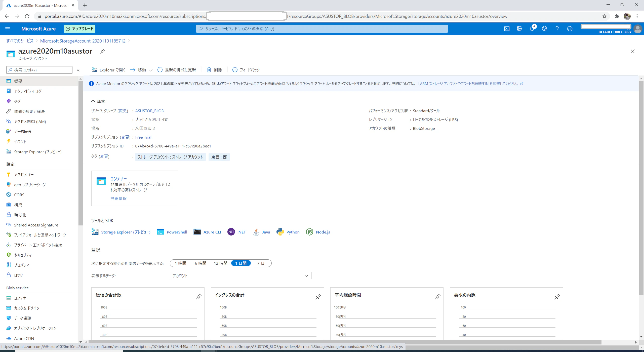Click 最新の情報に更新 refresh button
Screen dimensions: 644x352
pyautogui.click(x=177, y=70)
